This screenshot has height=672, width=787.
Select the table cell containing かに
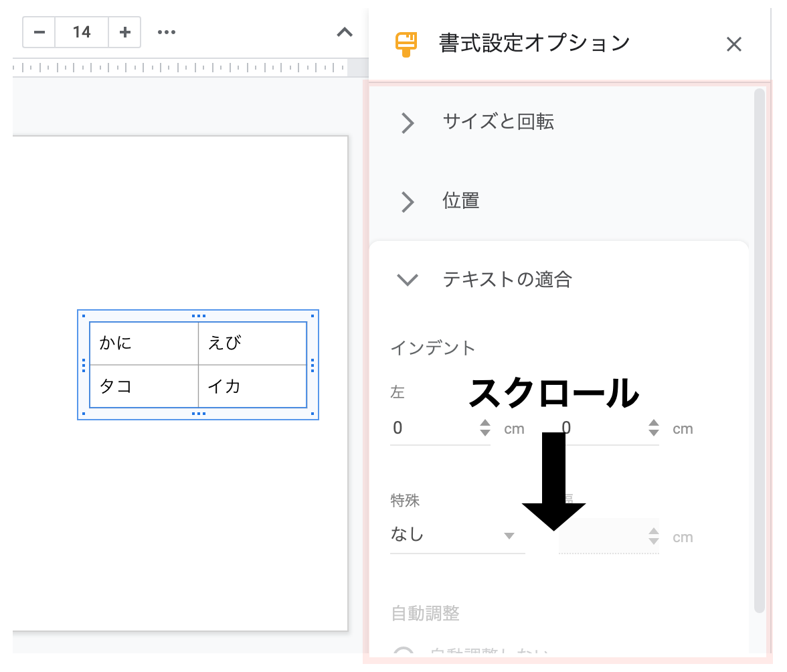coord(144,343)
